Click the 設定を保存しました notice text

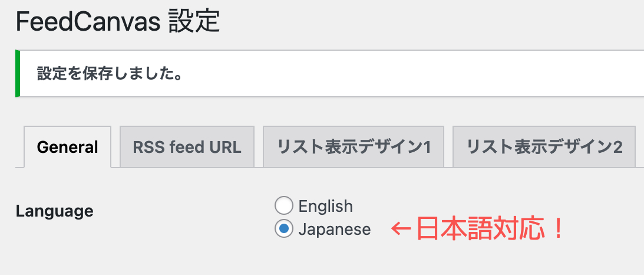pos(110,74)
